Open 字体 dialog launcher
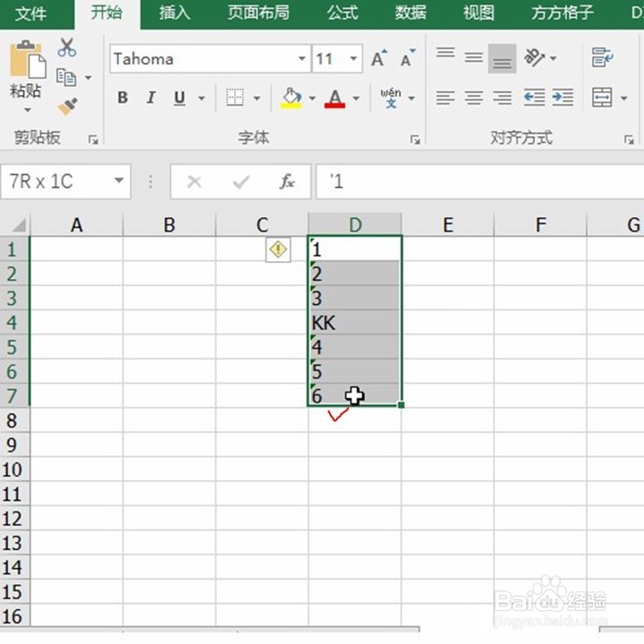 coord(415,140)
